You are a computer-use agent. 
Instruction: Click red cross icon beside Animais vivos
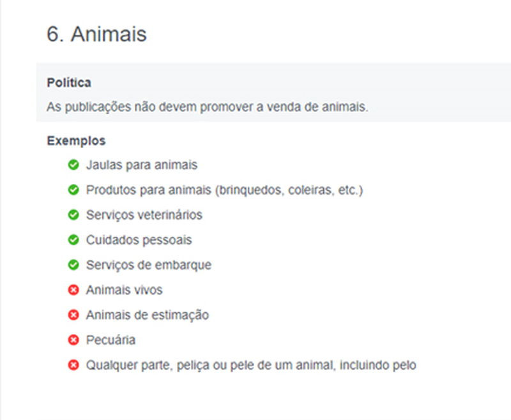(x=73, y=290)
